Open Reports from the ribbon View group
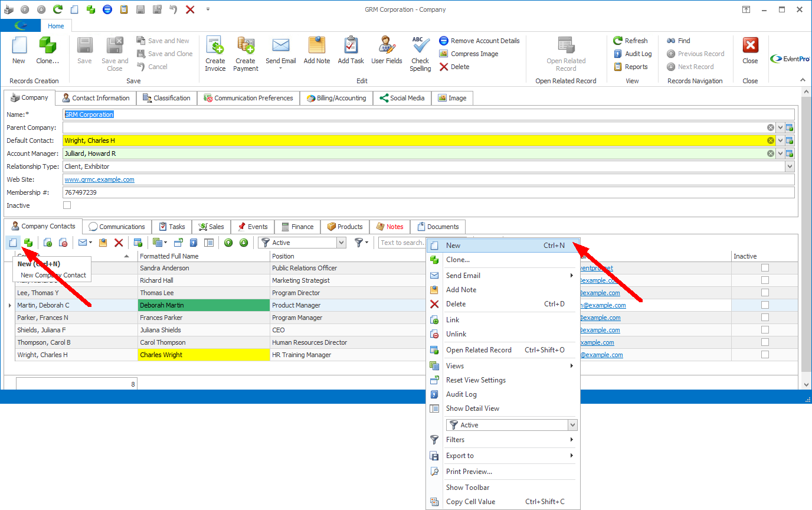Screen dimensions: 812x510 tap(630, 67)
